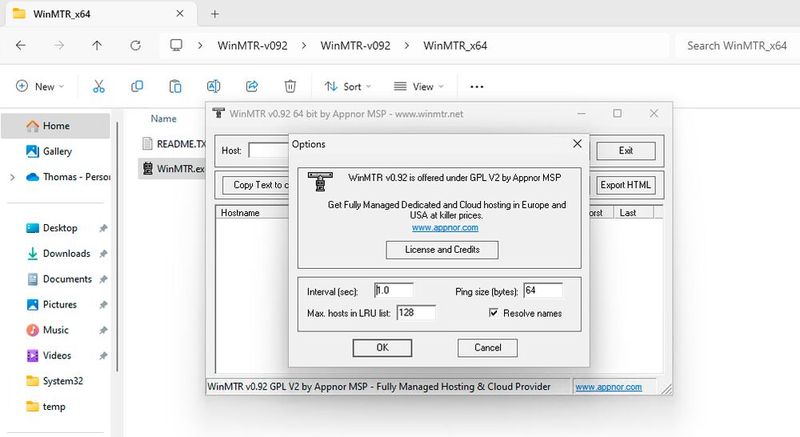Click the Max. hosts in LRU list field
The image size is (800, 437).
[416, 313]
